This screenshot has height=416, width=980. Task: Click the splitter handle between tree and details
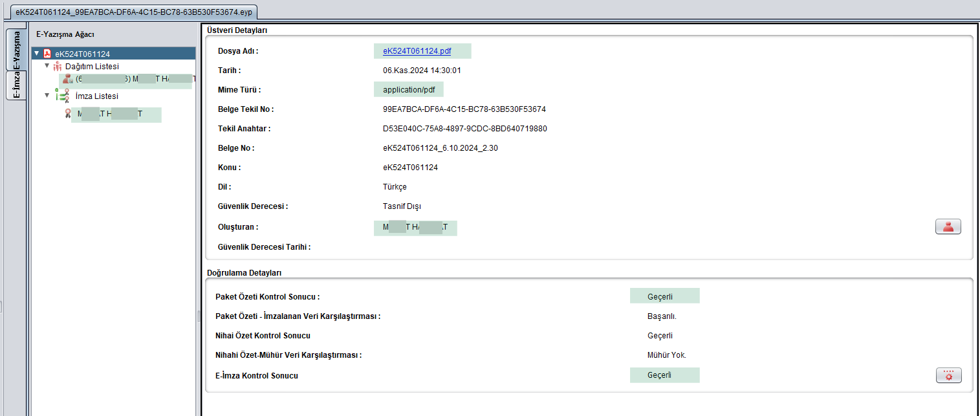199,315
